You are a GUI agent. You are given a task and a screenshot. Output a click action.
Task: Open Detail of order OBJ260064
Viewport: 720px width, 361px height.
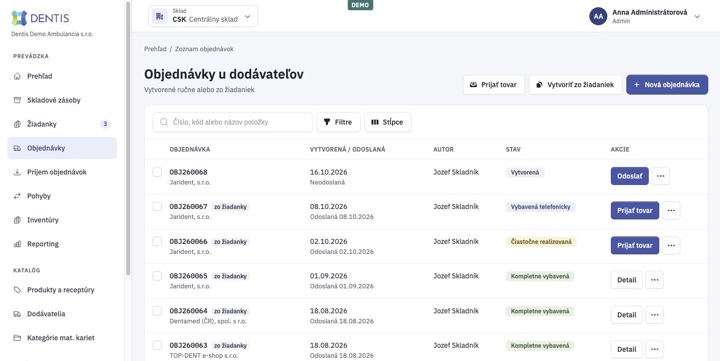coord(626,315)
